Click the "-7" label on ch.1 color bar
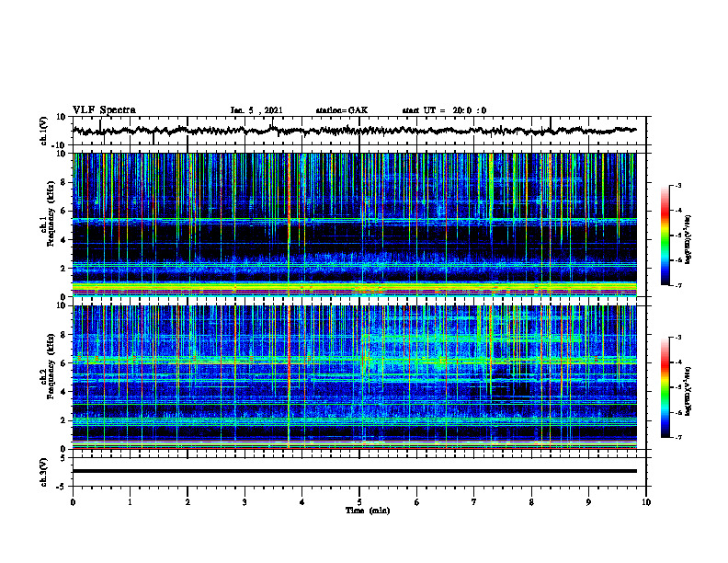The height and width of the screenshot is (563, 728). tap(678, 285)
